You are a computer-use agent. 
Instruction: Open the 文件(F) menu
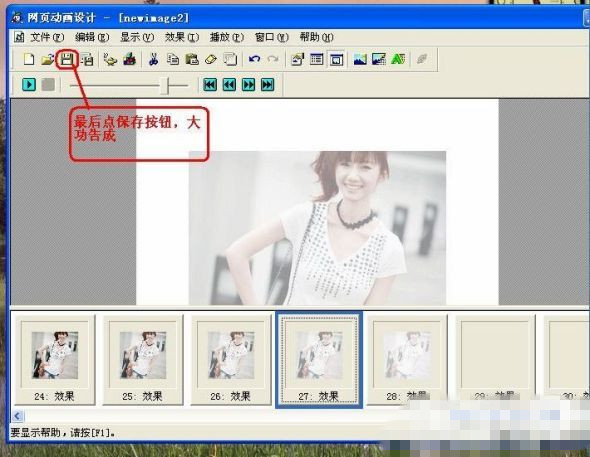[47, 37]
